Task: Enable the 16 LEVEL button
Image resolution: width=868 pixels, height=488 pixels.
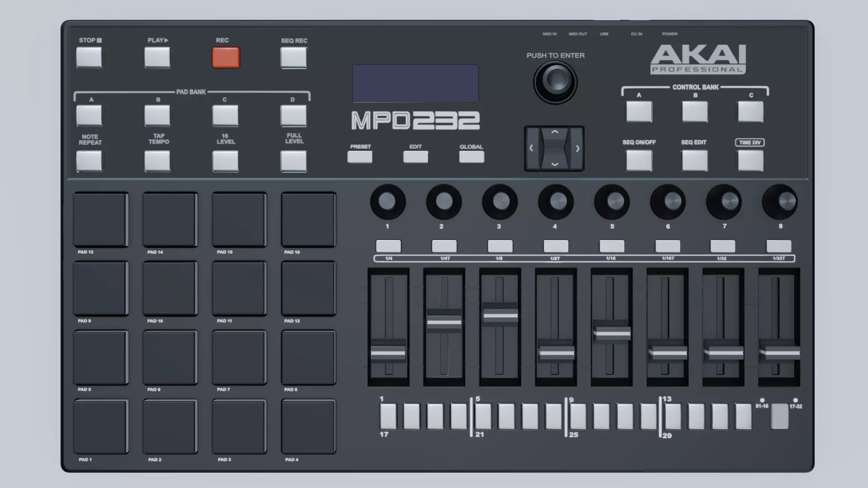Action: (x=225, y=161)
